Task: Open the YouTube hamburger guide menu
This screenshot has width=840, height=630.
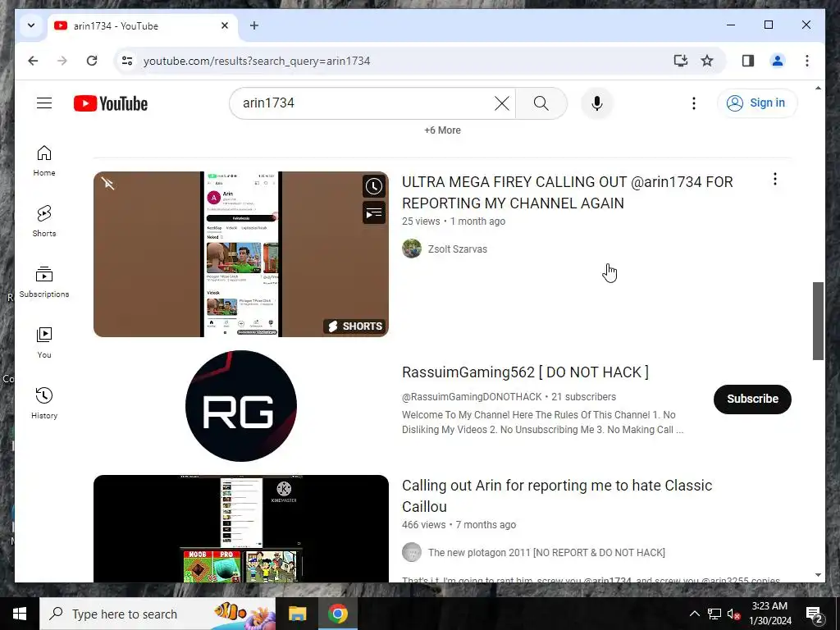Action: coord(44,103)
